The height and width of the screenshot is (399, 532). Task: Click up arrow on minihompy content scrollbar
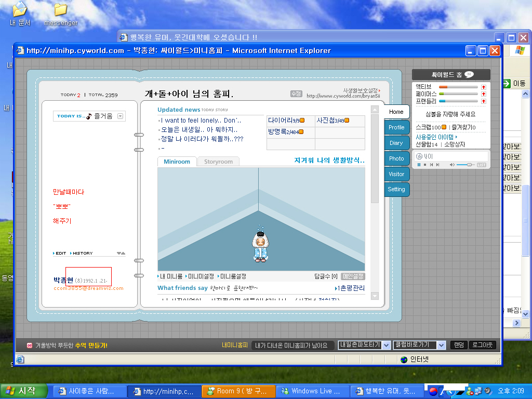click(x=375, y=110)
